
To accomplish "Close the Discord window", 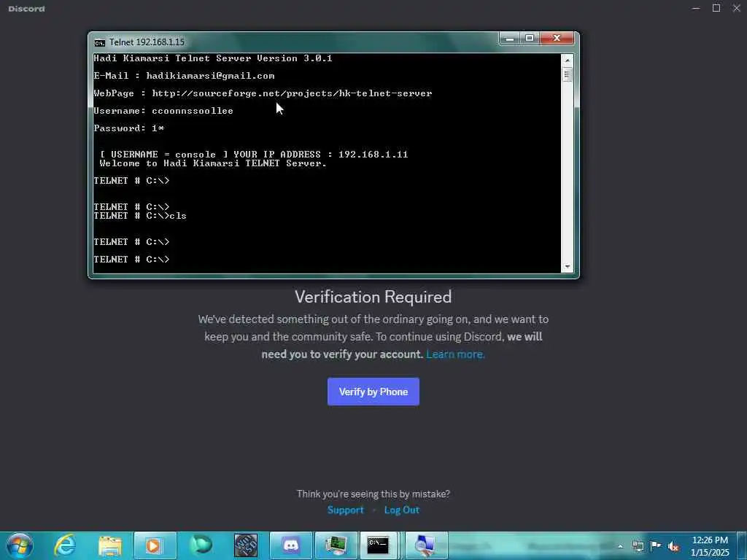I will pos(737,8).
